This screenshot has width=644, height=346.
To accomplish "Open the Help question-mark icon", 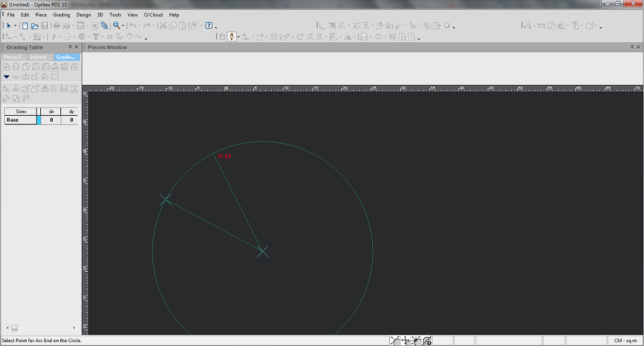I will [209, 25].
